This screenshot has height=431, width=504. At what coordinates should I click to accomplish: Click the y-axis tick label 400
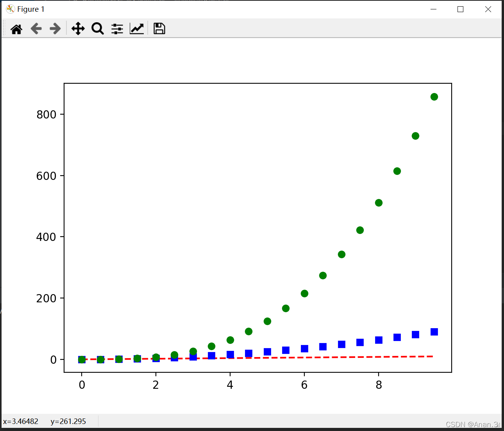pyautogui.click(x=46, y=237)
